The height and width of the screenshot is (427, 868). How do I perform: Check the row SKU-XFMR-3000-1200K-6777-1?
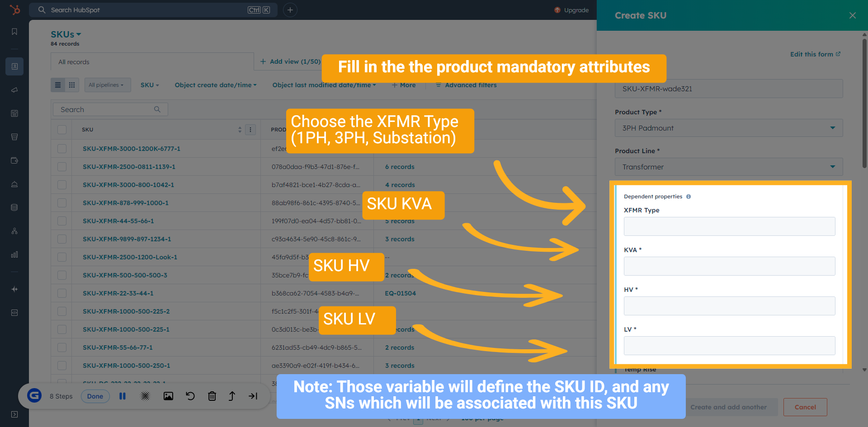[x=62, y=149]
